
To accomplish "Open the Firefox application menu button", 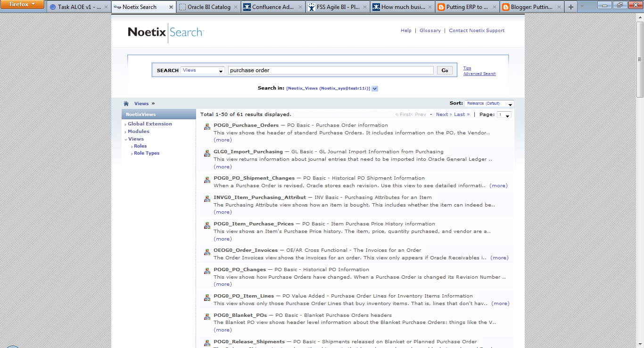I will pos(22,4).
